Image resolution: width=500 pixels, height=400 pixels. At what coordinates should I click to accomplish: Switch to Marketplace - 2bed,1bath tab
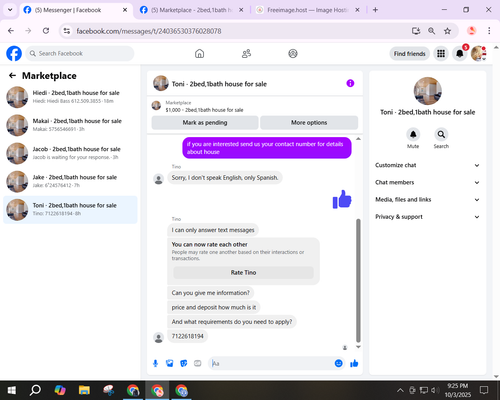192,10
